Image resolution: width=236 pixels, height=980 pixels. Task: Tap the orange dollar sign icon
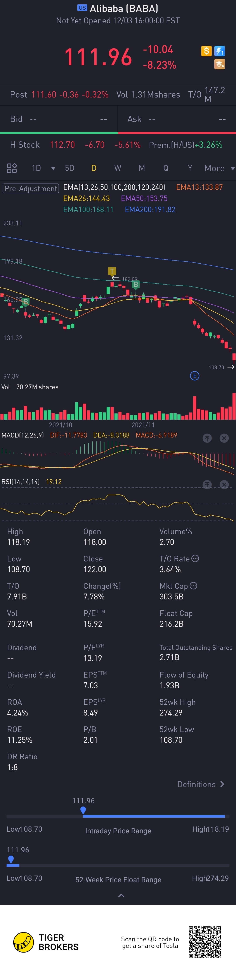click(x=206, y=51)
